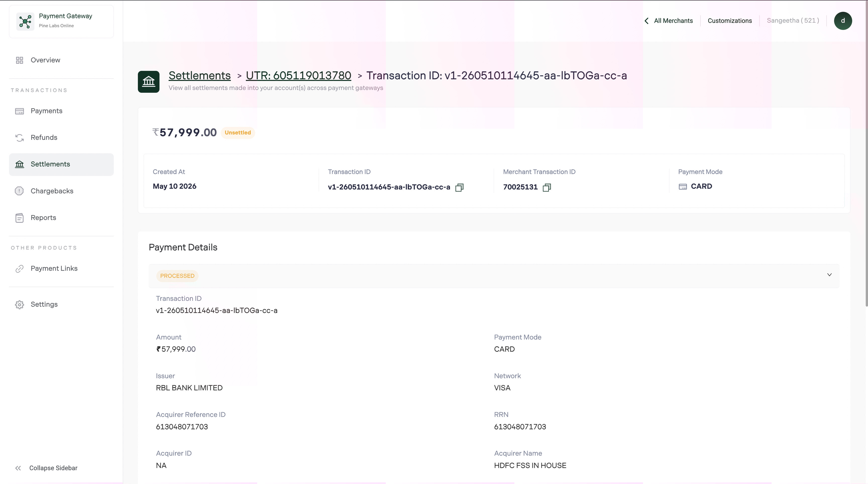This screenshot has height=484, width=868.
Task: Select Settlements in the sidebar
Action: [x=61, y=165]
